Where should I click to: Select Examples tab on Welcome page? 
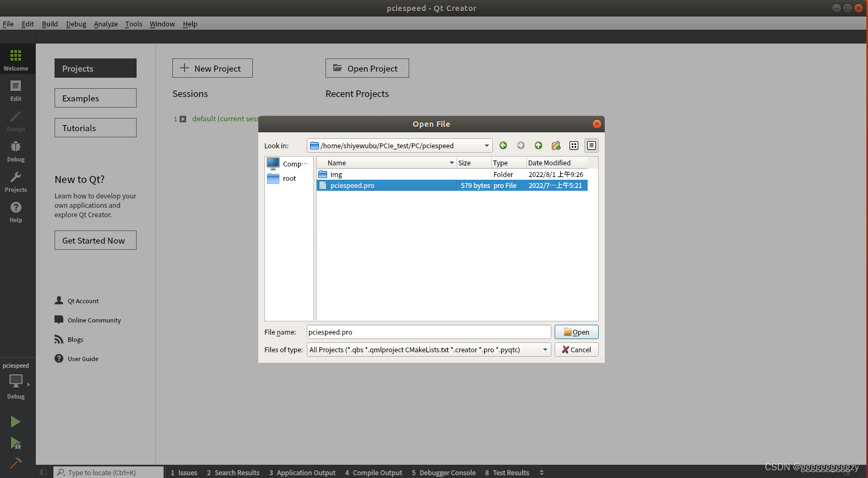(95, 98)
